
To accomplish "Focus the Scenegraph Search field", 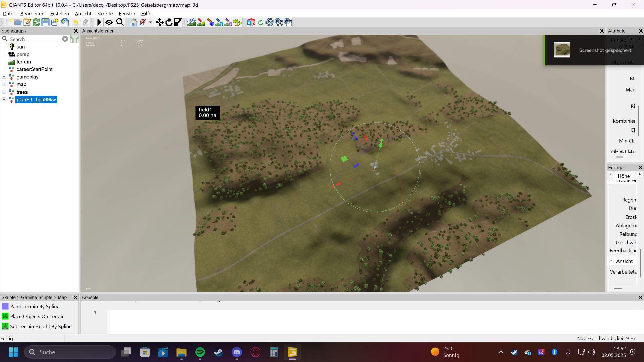I will point(35,39).
